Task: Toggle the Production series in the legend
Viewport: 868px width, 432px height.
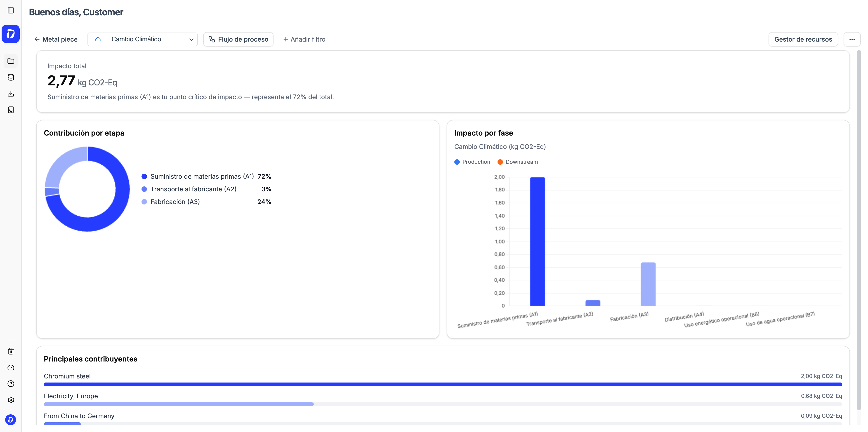Action: point(472,162)
